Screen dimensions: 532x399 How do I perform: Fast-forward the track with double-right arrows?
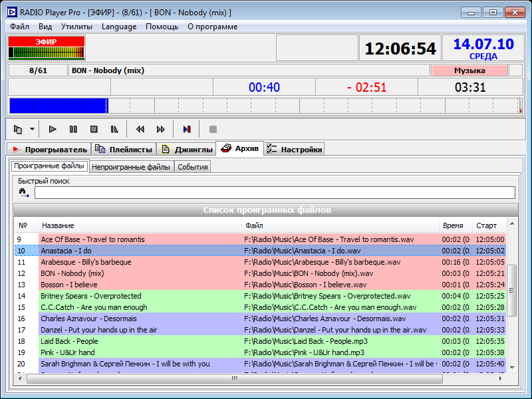tap(160, 129)
